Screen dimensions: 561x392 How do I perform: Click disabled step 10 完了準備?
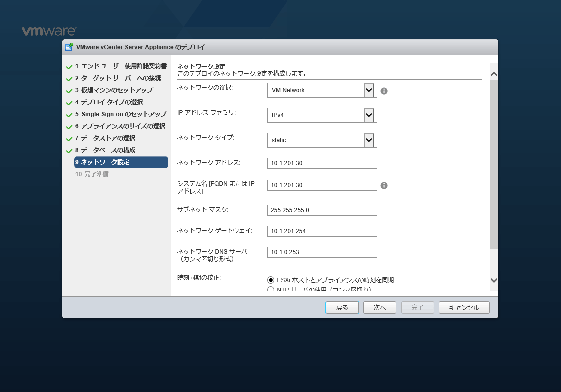[x=92, y=174]
